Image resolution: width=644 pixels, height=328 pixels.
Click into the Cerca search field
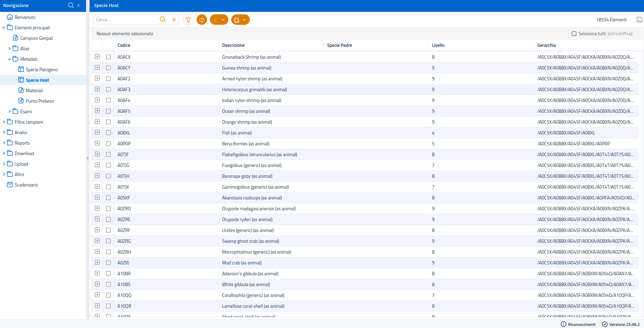point(126,20)
